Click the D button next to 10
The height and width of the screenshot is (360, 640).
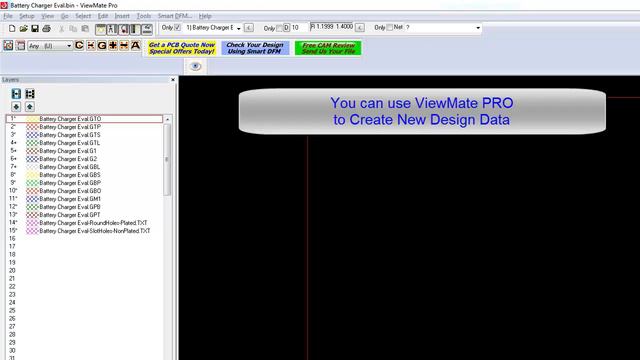(287, 28)
